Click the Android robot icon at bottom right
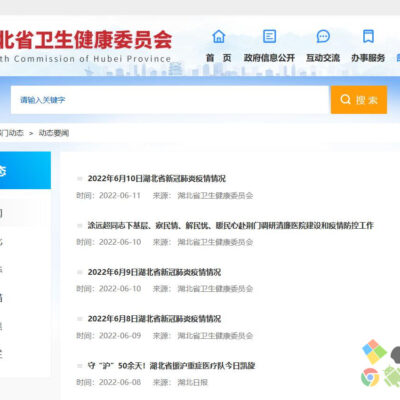The width and height of the screenshot is (400, 400). pyautogui.click(x=392, y=376)
